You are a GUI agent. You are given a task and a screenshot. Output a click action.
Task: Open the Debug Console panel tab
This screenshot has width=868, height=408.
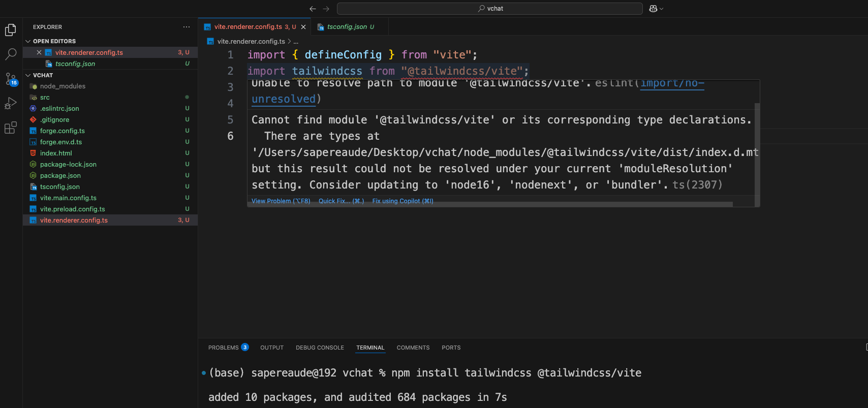pos(320,348)
